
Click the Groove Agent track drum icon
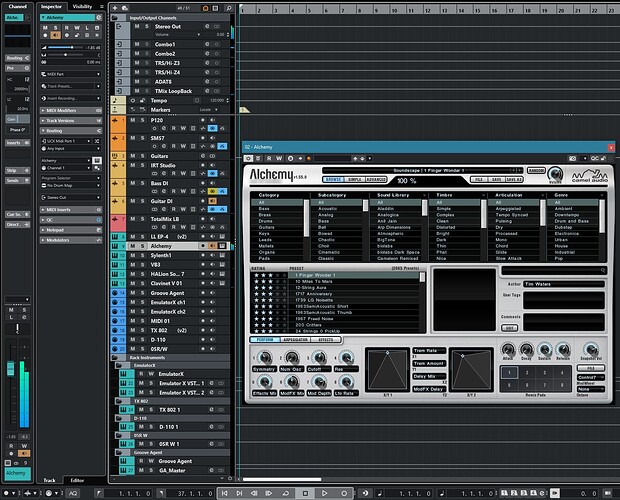(x=115, y=293)
